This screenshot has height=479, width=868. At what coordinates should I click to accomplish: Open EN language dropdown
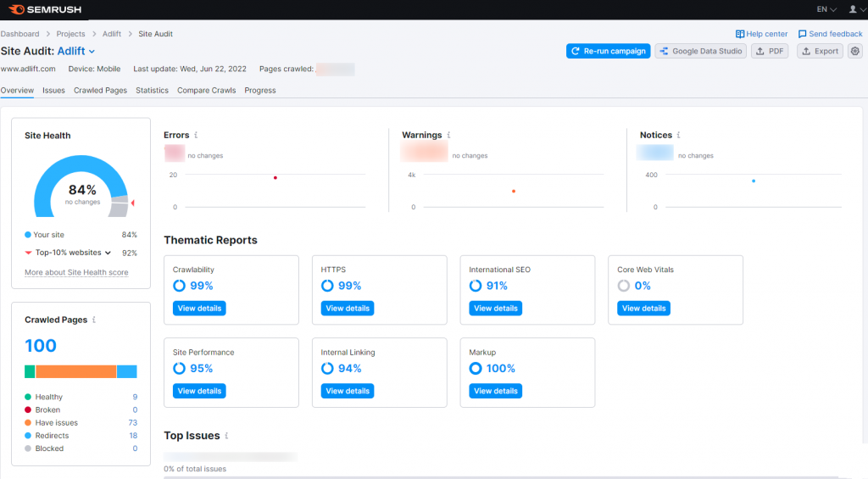pos(826,9)
